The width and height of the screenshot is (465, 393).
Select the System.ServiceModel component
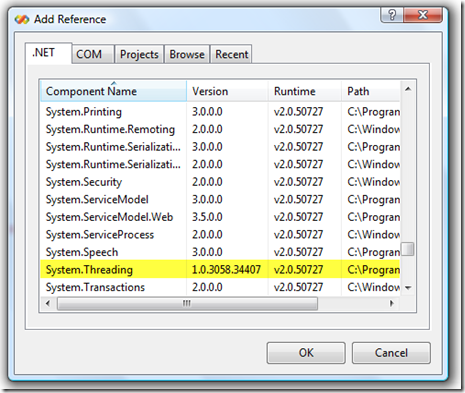click(x=220, y=200)
